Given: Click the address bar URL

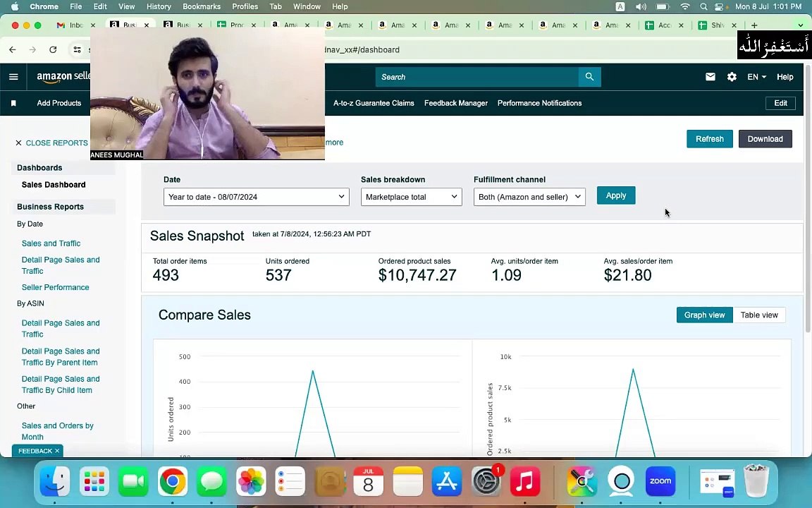Looking at the screenshot, I should tap(362, 50).
